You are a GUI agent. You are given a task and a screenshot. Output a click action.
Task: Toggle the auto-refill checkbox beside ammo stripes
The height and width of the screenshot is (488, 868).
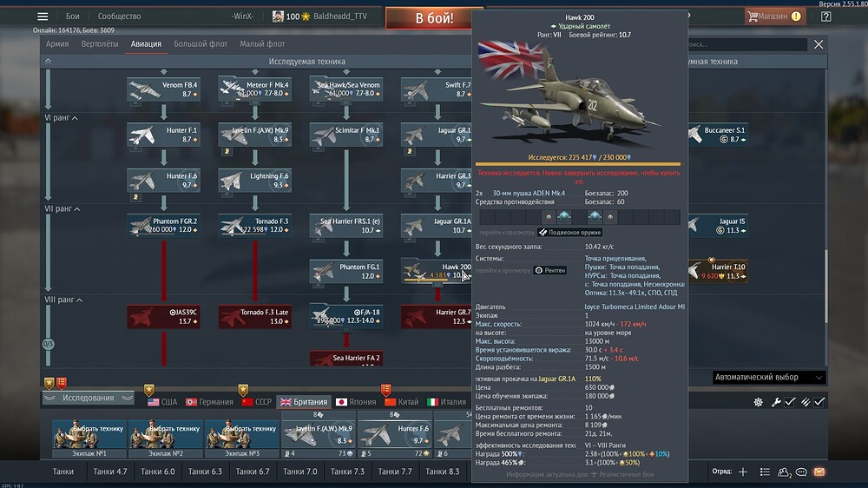[x=819, y=402]
